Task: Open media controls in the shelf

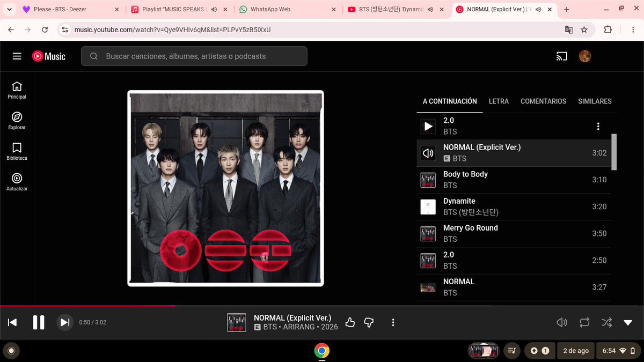Action: pos(512,351)
